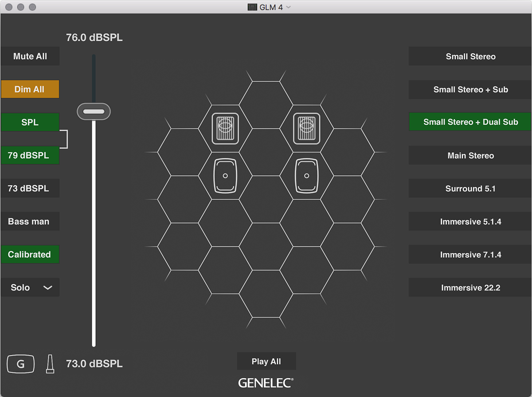Switch to Immersive 7.1.4 group
The image size is (532, 397).
point(470,255)
